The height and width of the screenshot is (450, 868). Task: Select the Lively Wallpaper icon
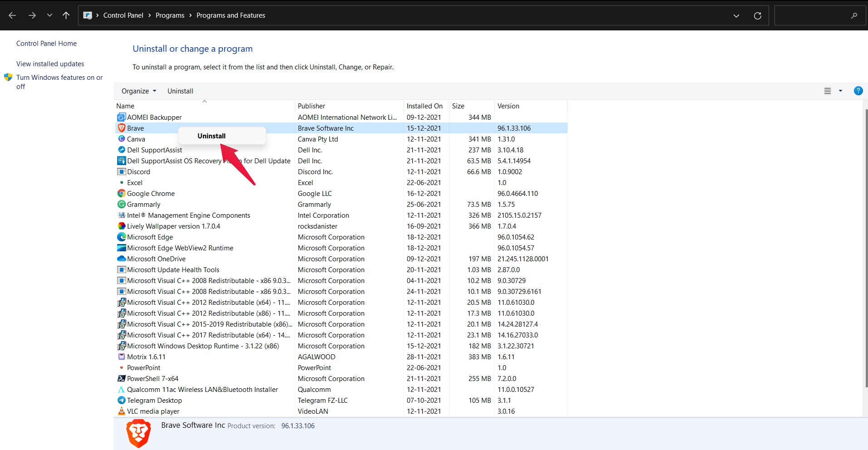tap(121, 226)
